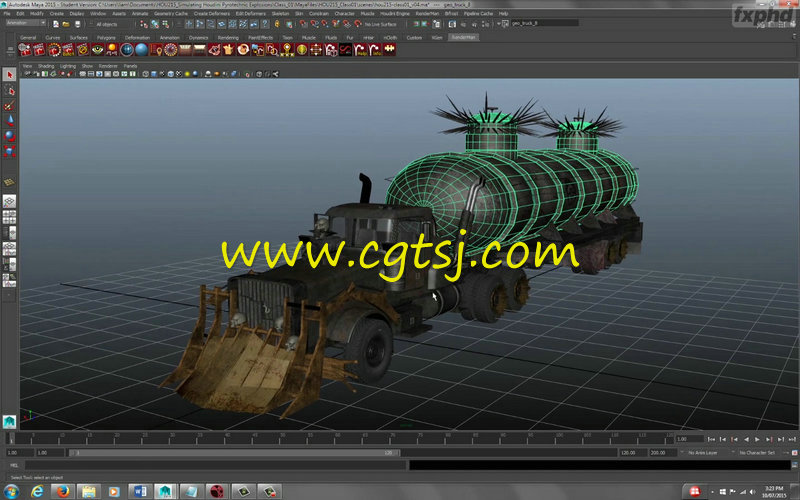Click the yellow light bulb viewport icon
The width and height of the screenshot is (800, 500).
(x=187, y=74)
